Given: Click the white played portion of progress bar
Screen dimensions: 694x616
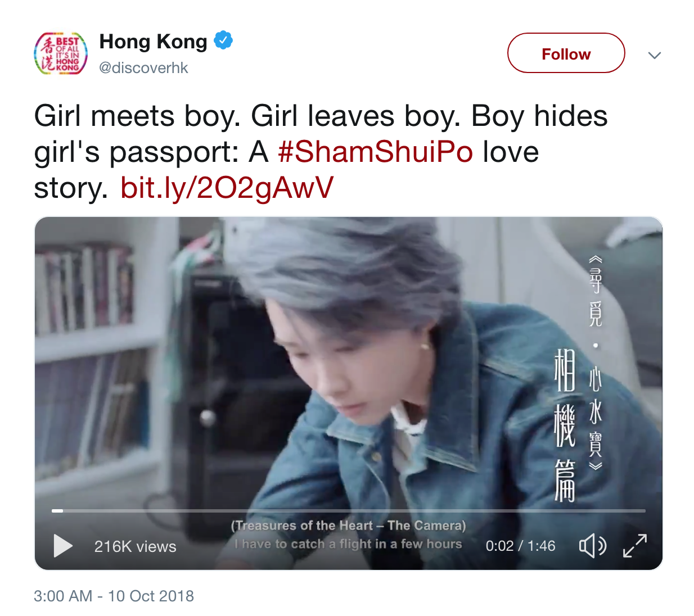Looking at the screenshot, I should (57, 511).
